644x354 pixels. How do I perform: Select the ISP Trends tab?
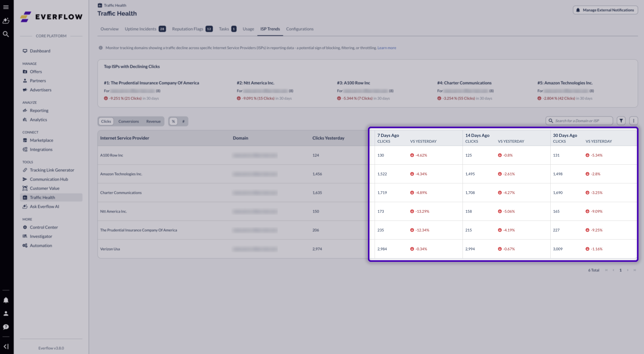click(x=270, y=29)
